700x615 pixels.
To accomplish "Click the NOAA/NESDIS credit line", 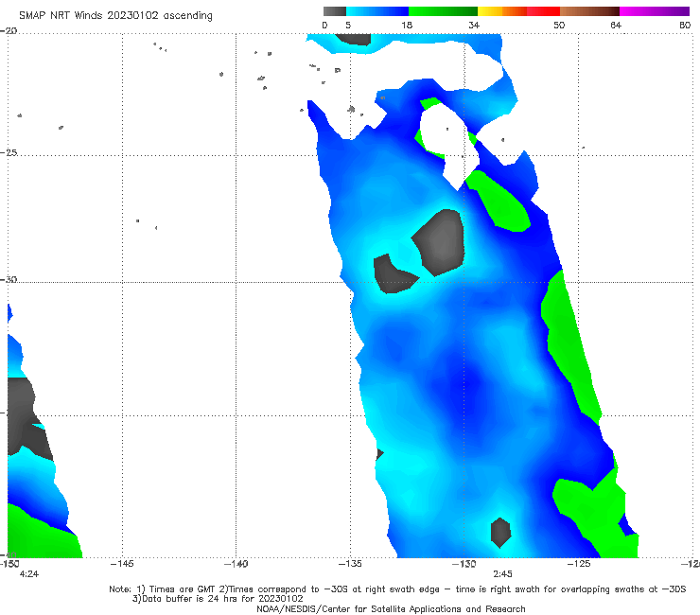I will [x=391, y=608].
